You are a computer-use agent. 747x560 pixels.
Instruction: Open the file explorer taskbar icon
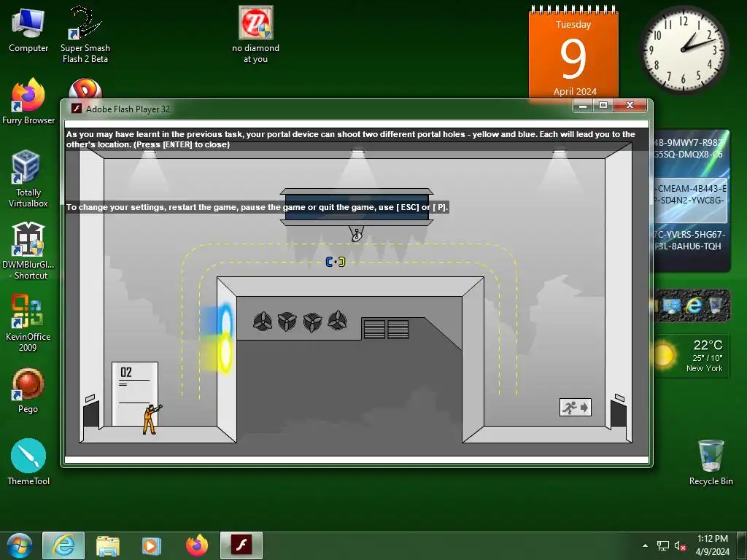click(x=108, y=545)
